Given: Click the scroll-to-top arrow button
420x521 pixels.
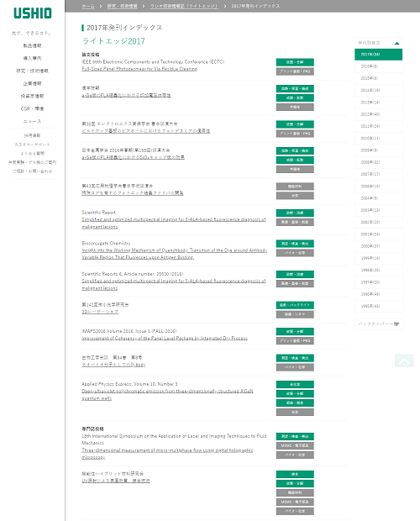Looking at the screenshot, I should (x=404, y=360).
